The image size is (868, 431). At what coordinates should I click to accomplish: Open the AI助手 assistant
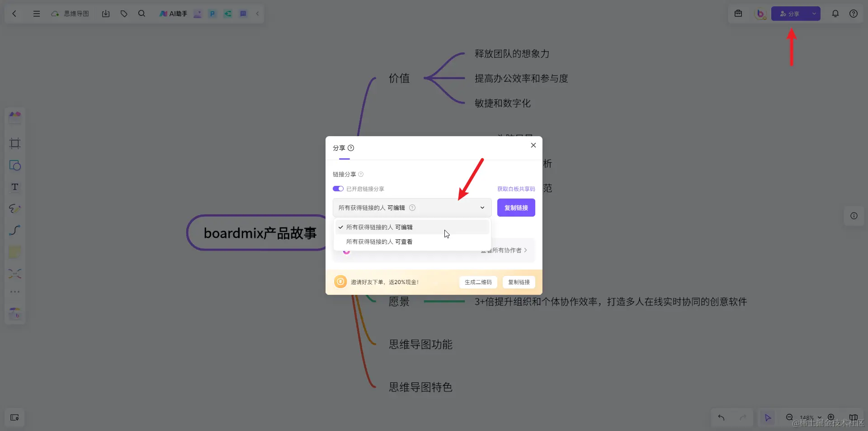pyautogui.click(x=173, y=14)
